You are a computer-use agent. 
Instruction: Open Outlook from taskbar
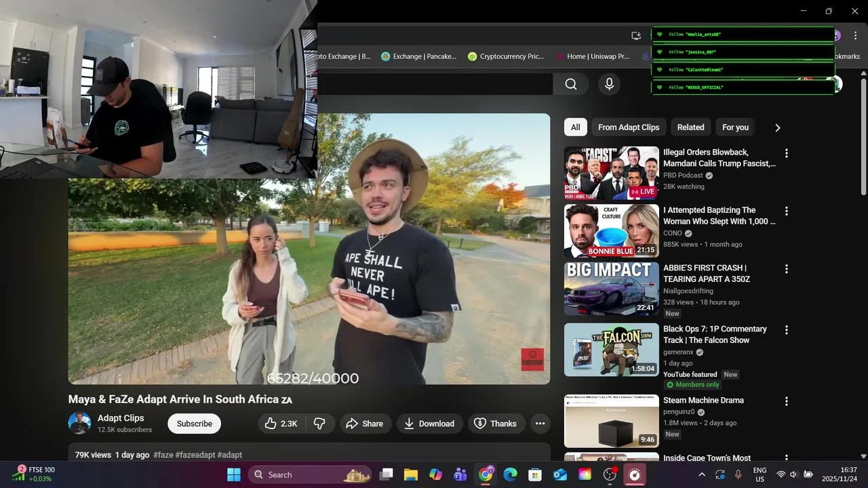click(x=560, y=474)
